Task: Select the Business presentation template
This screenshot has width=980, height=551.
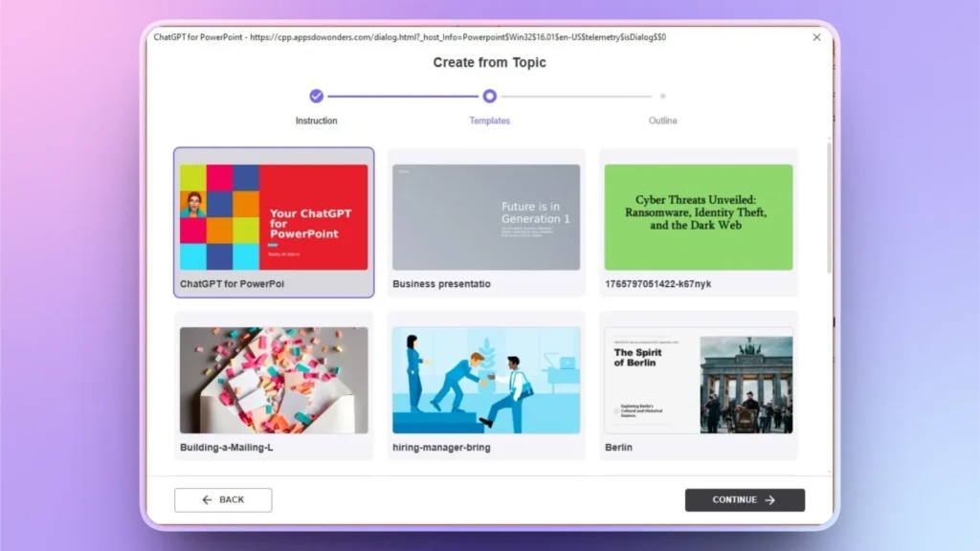Action: click(x=486, y=214)
